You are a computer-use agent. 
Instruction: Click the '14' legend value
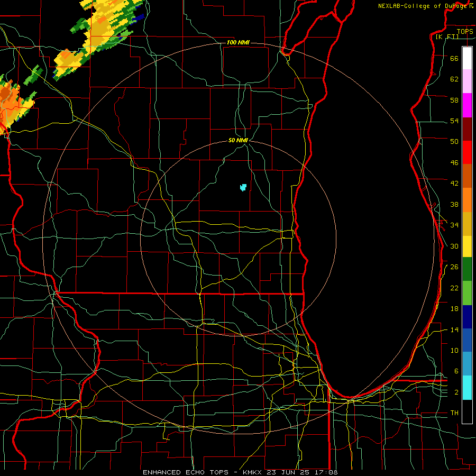(x=454, y=329)
